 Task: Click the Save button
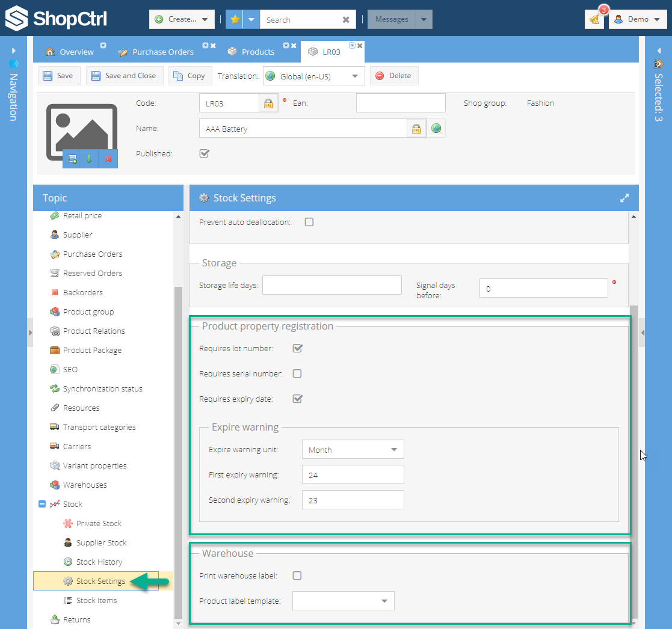(x=59, y=76)
